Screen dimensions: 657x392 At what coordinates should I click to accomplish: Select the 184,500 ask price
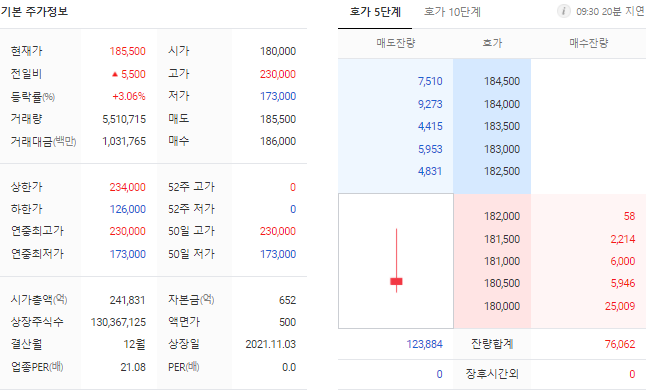tap(502, 81)
